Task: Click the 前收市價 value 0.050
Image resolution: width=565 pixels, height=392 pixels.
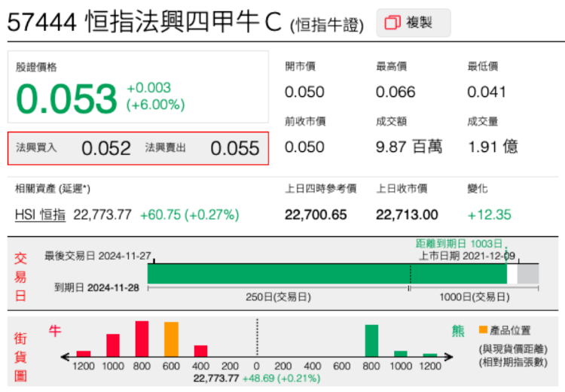Action: [304, 147]
